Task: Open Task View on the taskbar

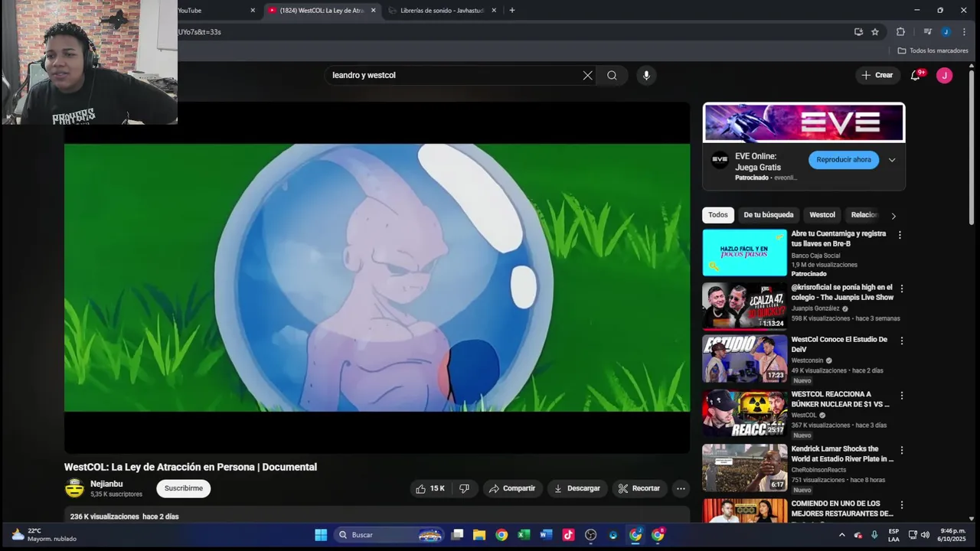Action: [457, 535]
